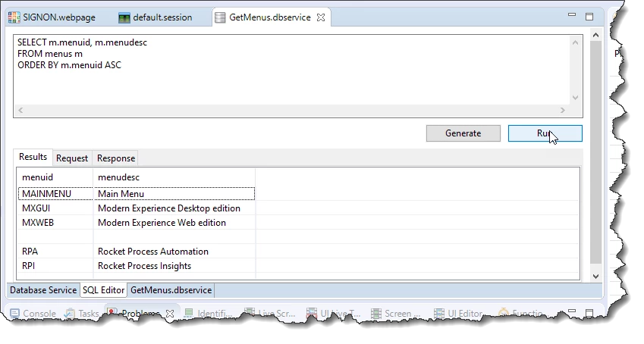Close the Problems view tab
This screenshot has width=644, height=344.
point(170,314)
